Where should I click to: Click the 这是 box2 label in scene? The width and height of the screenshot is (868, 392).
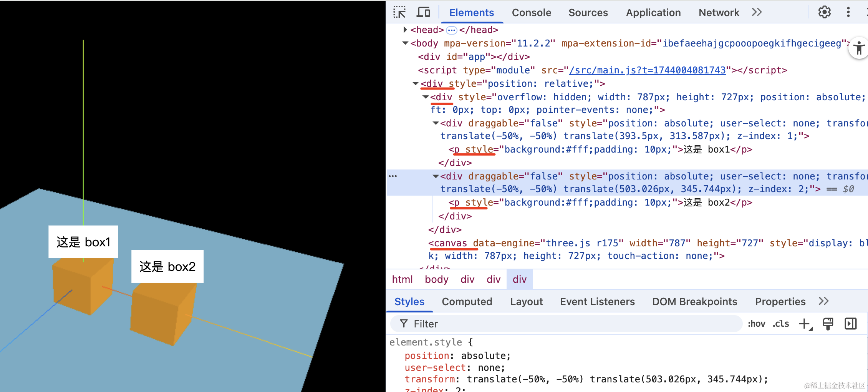pos(167,266)
